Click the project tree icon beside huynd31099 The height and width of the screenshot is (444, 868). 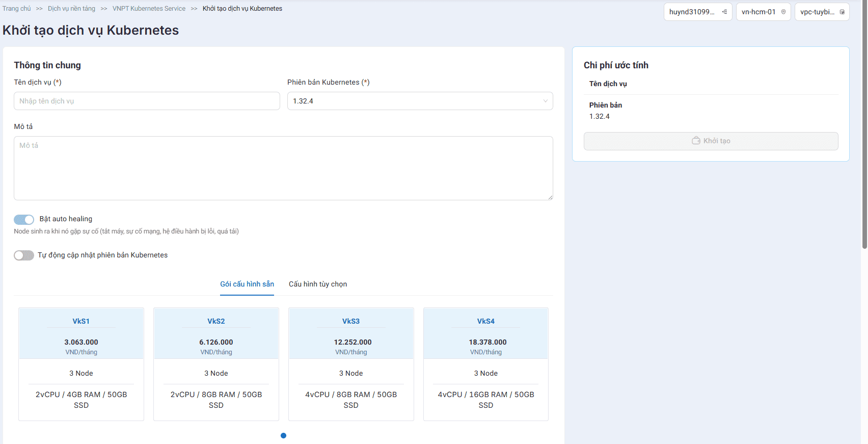tap(724, 12)
